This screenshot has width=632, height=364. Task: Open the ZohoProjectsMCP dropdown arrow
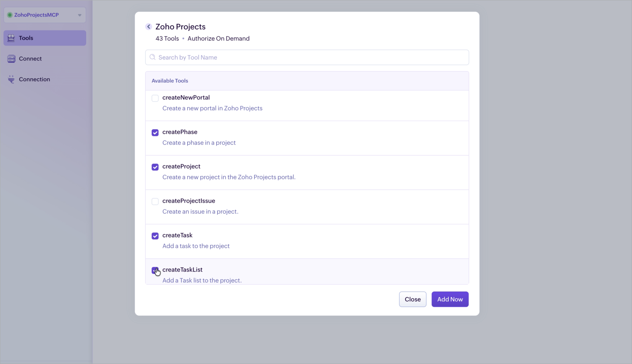pos(80,15)
